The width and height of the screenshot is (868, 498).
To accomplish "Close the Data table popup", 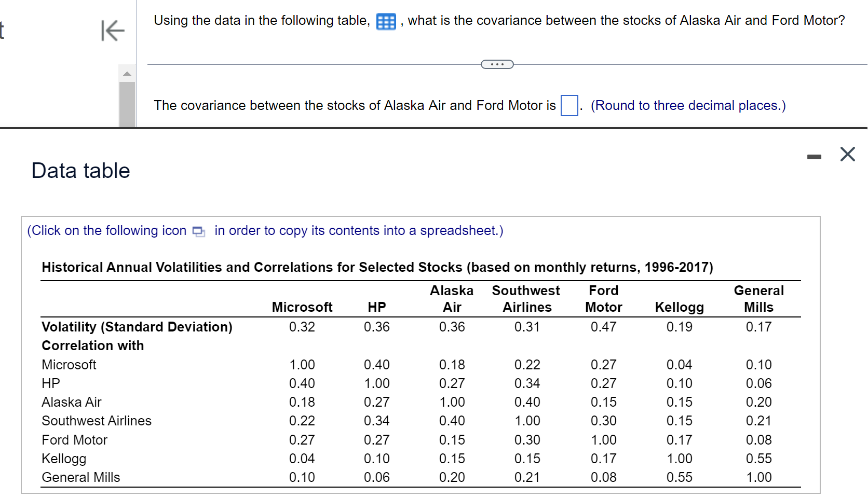I will click(847, 154).
